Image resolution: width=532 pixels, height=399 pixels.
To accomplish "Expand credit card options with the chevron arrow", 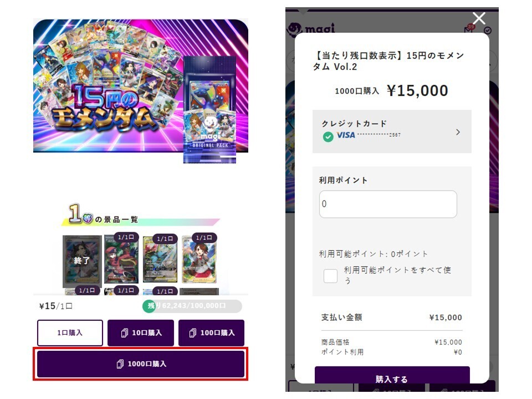I will pyautogui.click(x=458, y=132).
